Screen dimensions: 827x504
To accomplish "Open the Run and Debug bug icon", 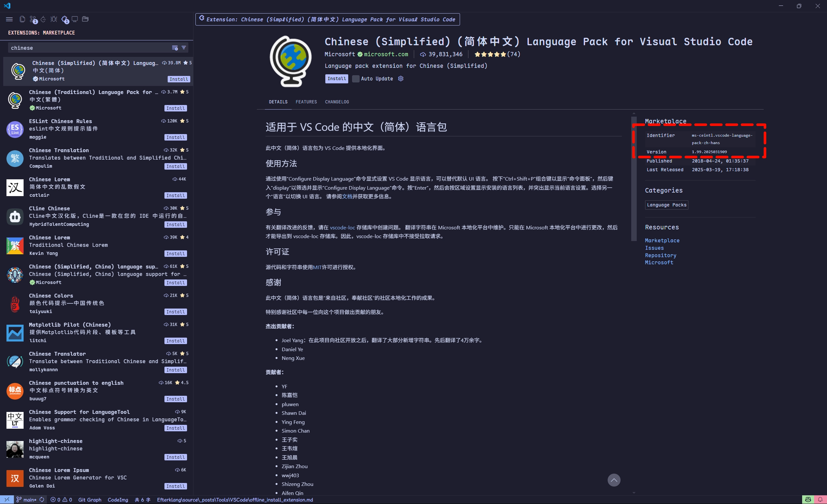I will click(x=54, y=19).
